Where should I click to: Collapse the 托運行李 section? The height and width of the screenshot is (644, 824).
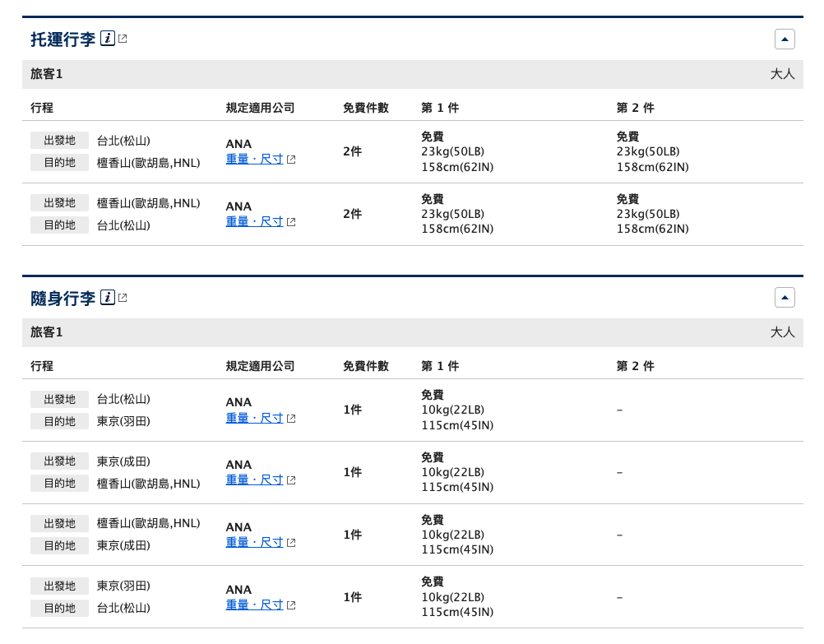[x=785, y=39]
